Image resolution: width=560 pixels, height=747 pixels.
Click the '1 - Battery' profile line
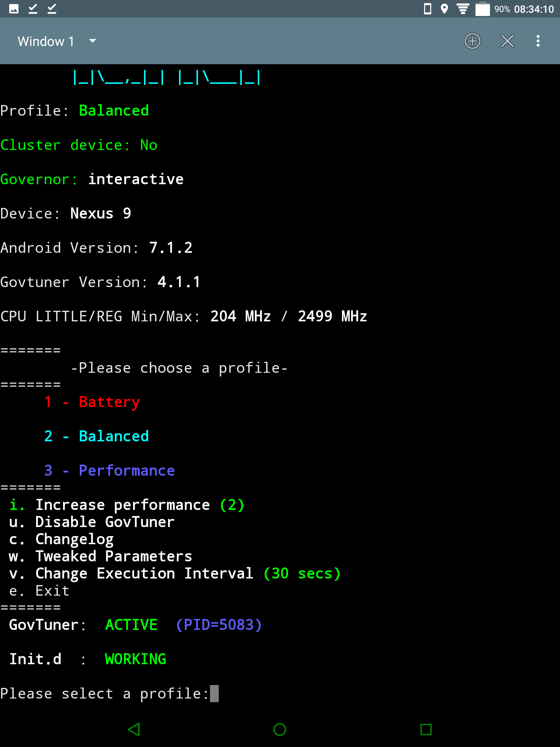tap(92, 402)
